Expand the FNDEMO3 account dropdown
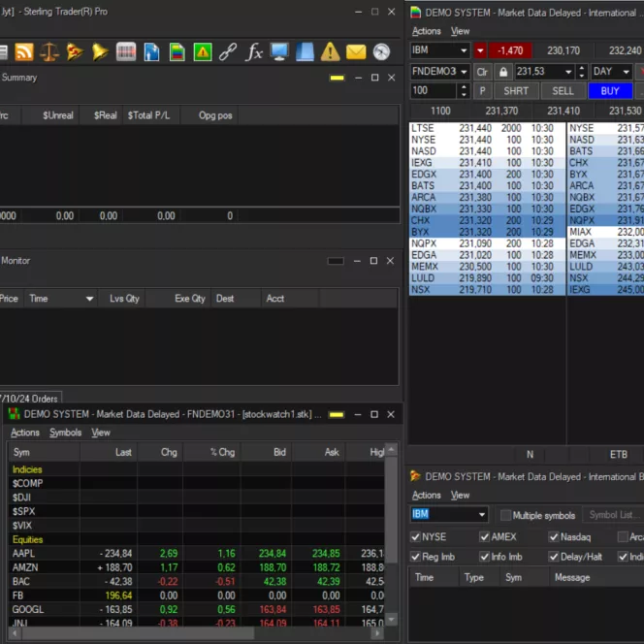 pyautogui.click(x=463, y=72)
